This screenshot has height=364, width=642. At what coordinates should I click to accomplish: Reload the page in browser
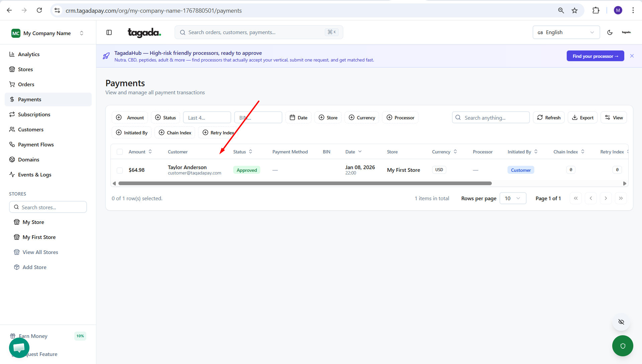click(x=39, y=10)
